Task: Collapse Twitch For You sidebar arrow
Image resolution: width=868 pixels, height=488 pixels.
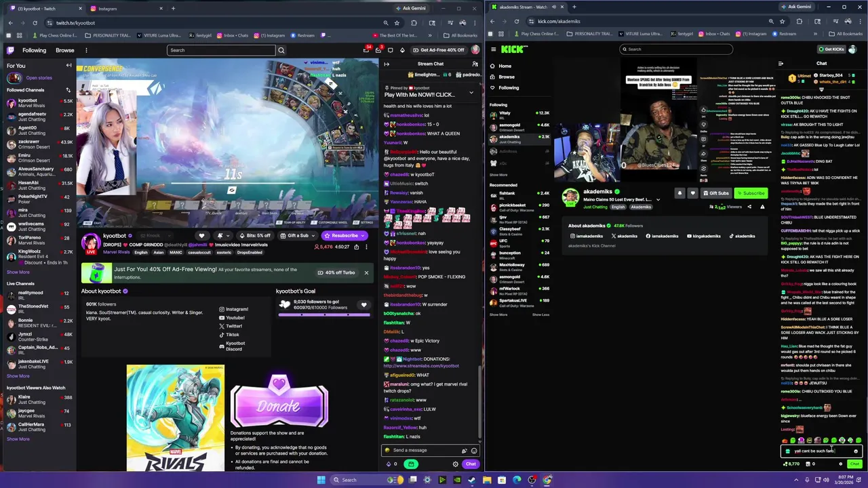Action: [x=68, y=66]
